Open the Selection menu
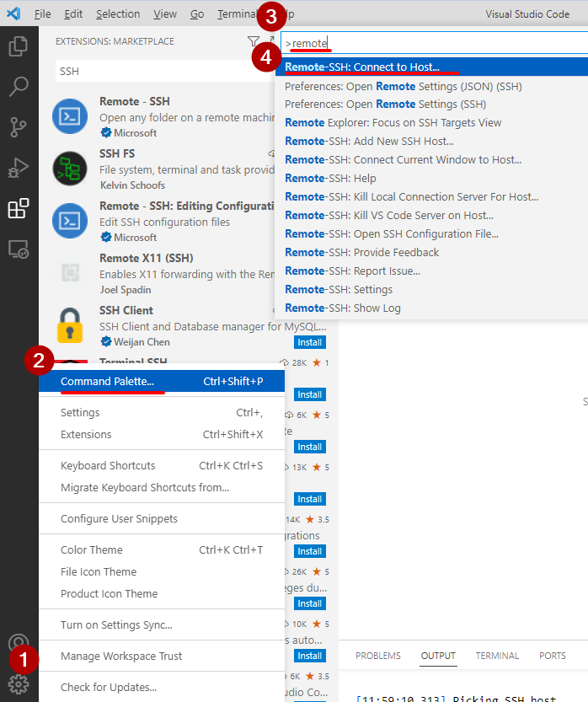Screen dimensions: 588x702 tap(118, 13)
